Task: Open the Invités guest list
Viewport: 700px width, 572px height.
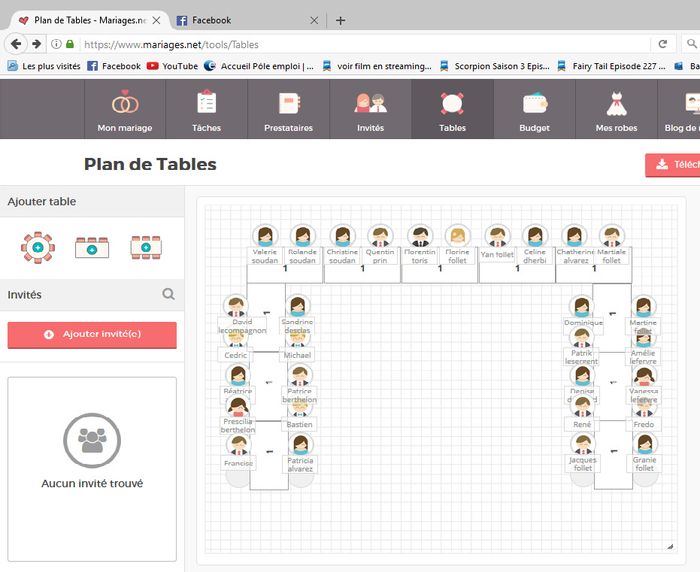Action: point(370,110)
